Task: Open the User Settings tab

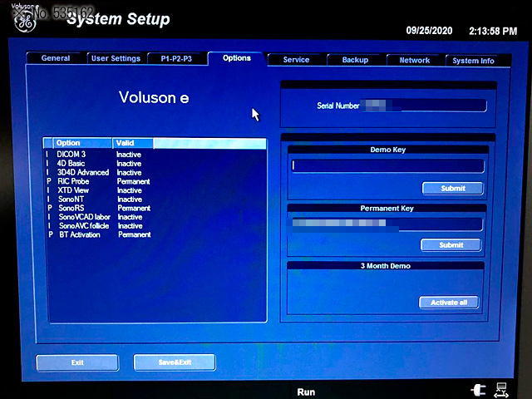Action: point(116,58)
